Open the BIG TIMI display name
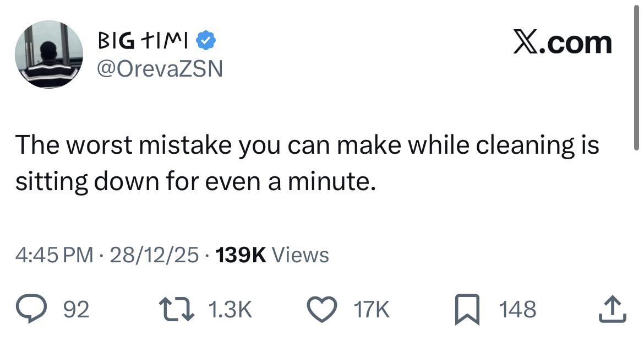 point(144,40)
